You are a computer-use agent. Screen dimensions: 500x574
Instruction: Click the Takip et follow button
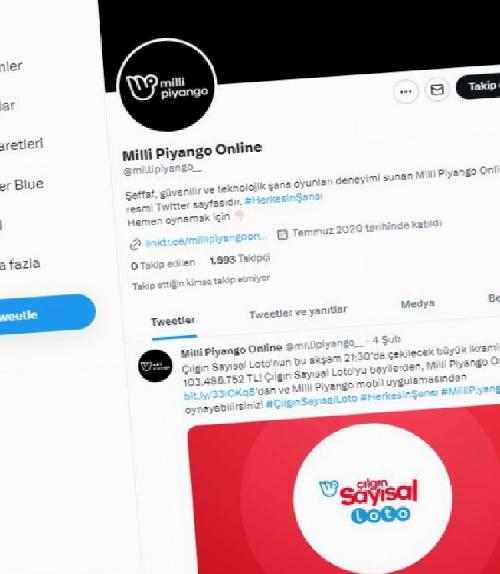[x=479, y=86]
